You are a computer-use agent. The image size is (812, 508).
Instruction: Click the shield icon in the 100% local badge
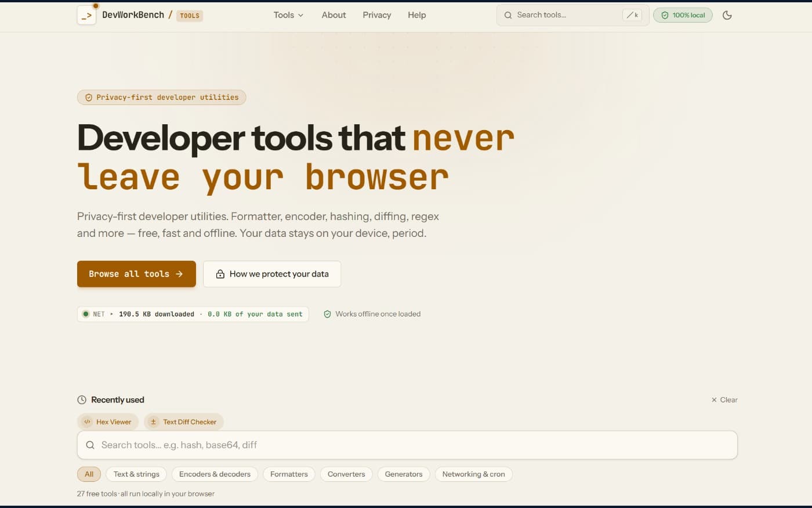tap(665, 15)
